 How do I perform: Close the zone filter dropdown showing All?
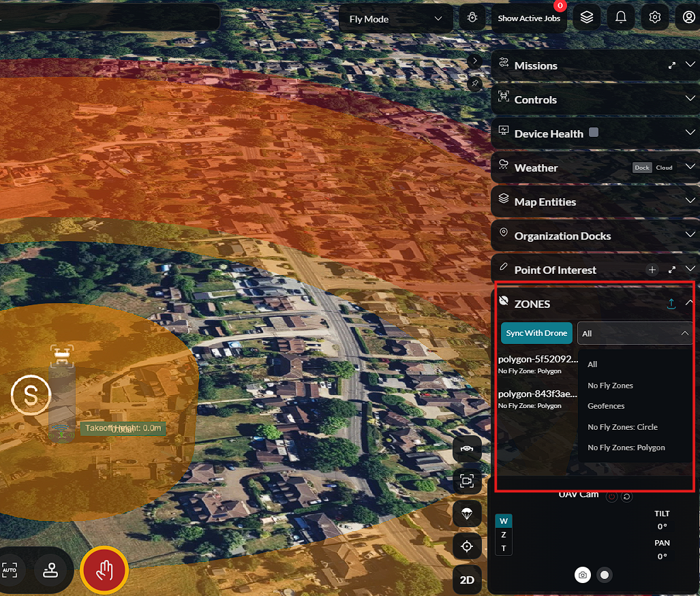(635, 333)
